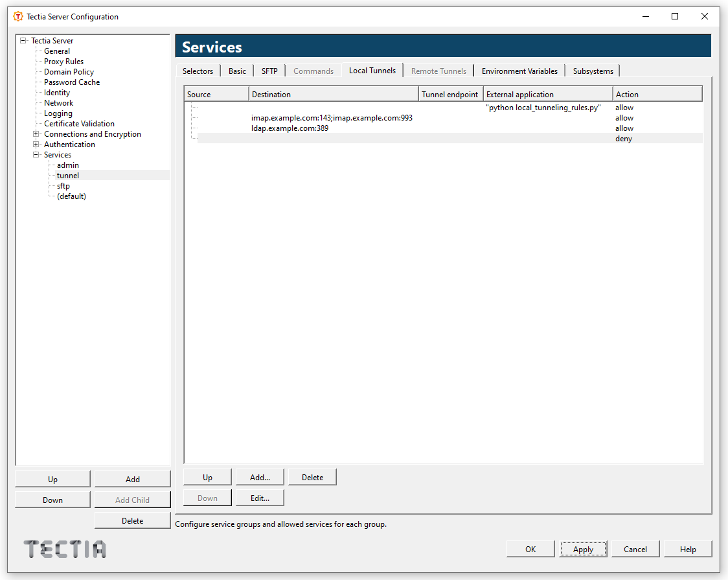Click External application column header
Image resolution: width=728 pixels, height=580 pixels.
548,94
